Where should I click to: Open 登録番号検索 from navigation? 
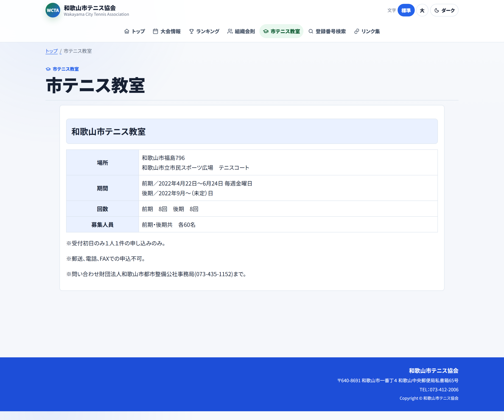click(x=327, y=31)
